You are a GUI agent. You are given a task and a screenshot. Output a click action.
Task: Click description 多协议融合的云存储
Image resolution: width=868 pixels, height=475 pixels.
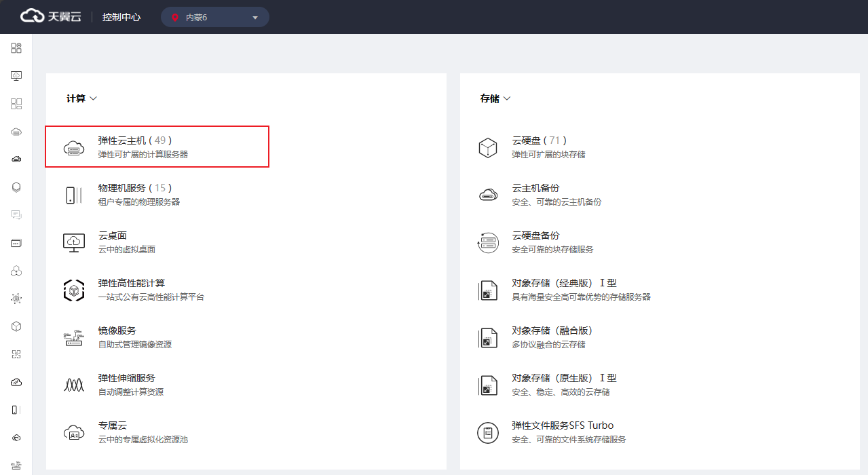click(x=549, y=345)
